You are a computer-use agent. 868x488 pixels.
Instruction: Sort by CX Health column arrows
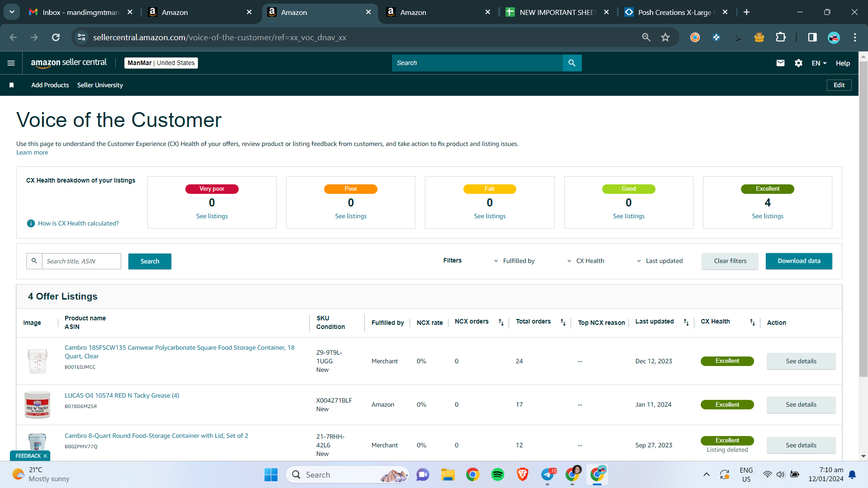tap(752, 322)
